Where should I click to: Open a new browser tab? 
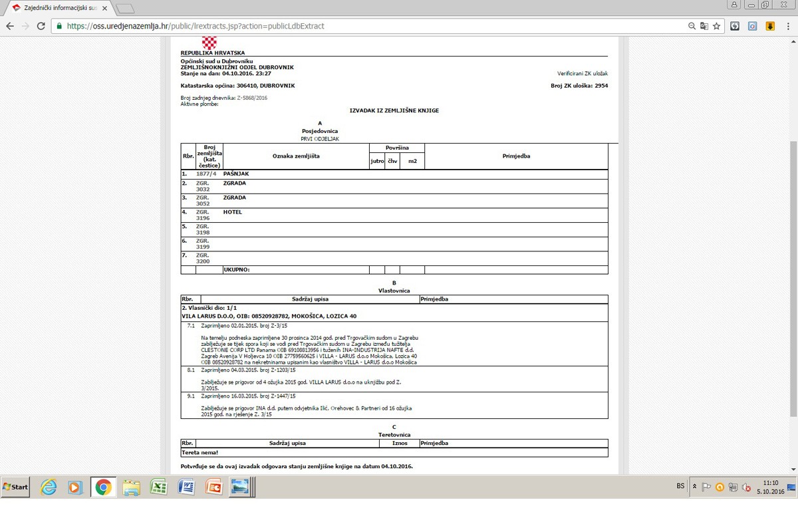click(124, 8)
